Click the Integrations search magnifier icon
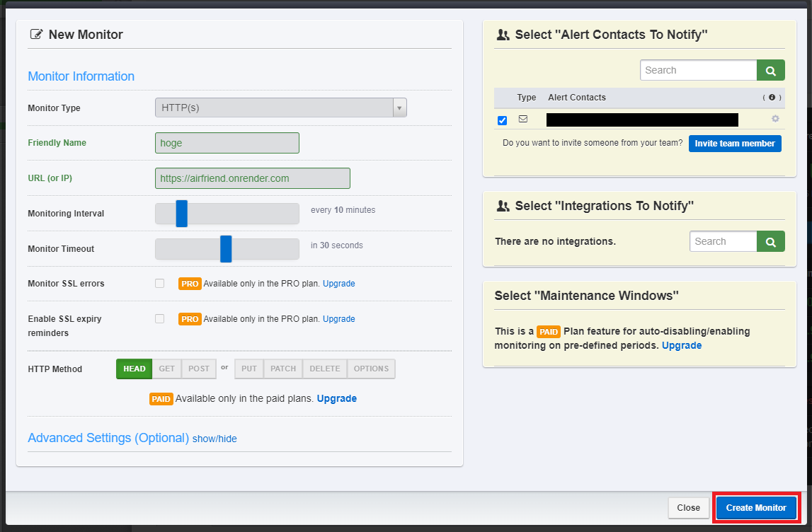This screenshot has height=532, width=812. click(x=770, y=242)
